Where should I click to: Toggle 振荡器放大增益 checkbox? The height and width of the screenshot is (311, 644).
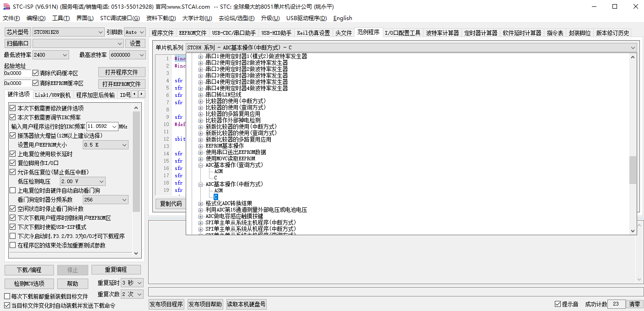pos(12,136)
